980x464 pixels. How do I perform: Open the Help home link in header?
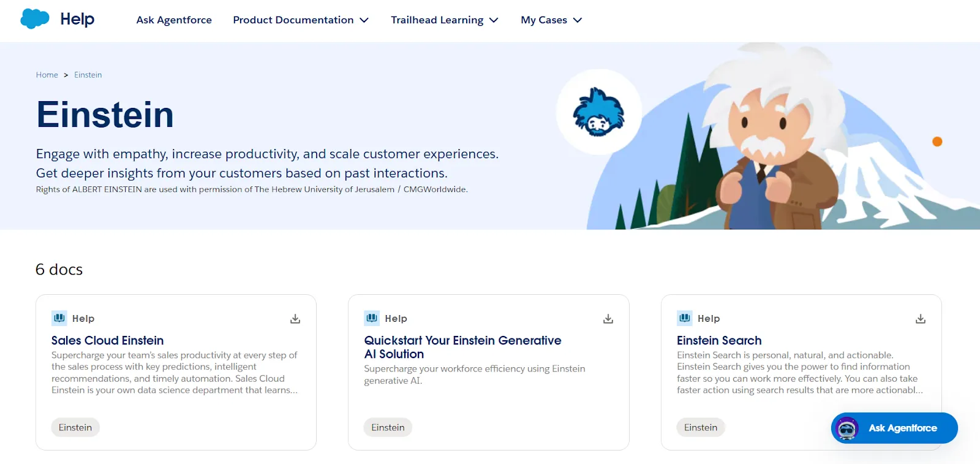pyautogui.click(x=77, y=19)
